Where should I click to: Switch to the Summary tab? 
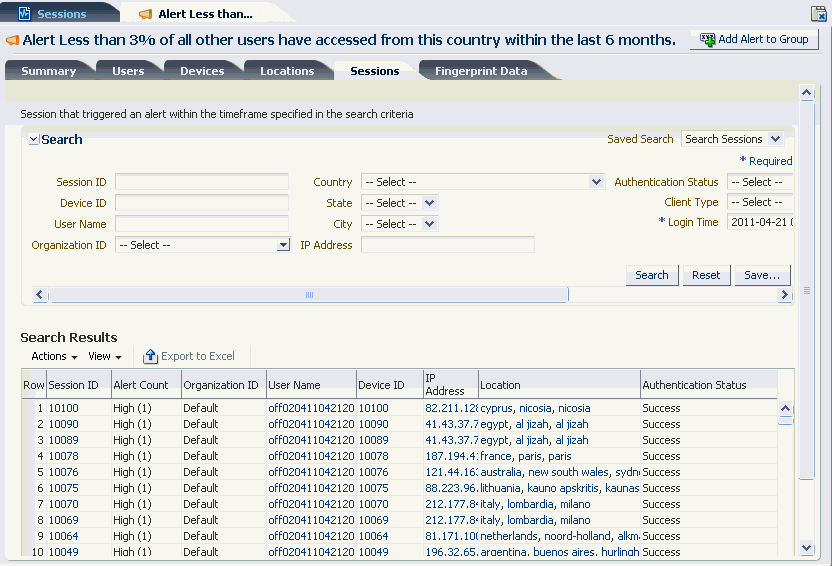48,71
